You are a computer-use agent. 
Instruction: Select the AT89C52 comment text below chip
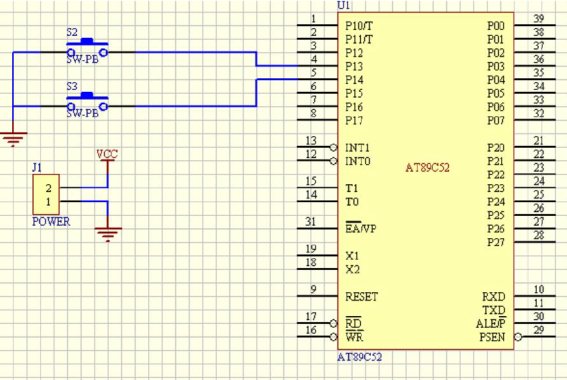point(359,357)
